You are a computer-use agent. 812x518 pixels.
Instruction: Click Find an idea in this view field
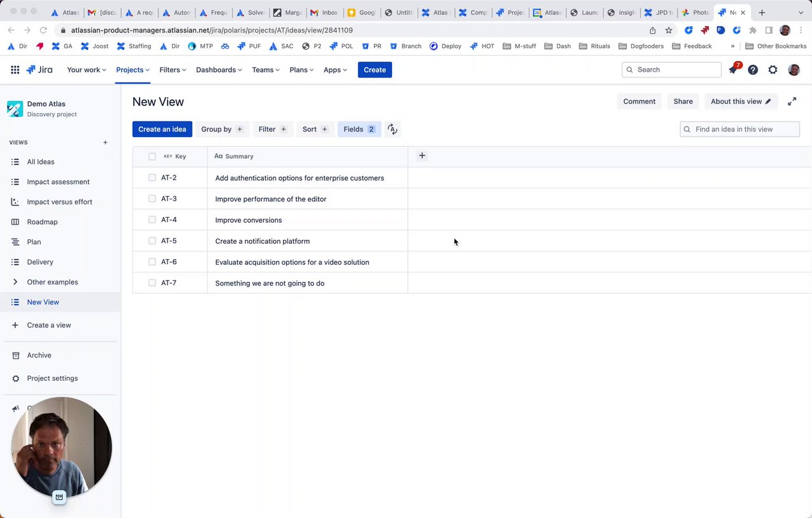(x=740, y=129)
